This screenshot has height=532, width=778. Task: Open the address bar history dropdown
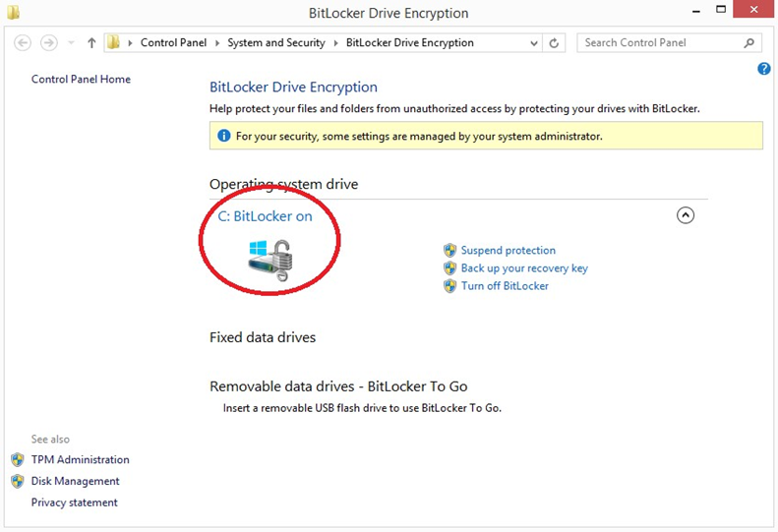tap(534, 43)
